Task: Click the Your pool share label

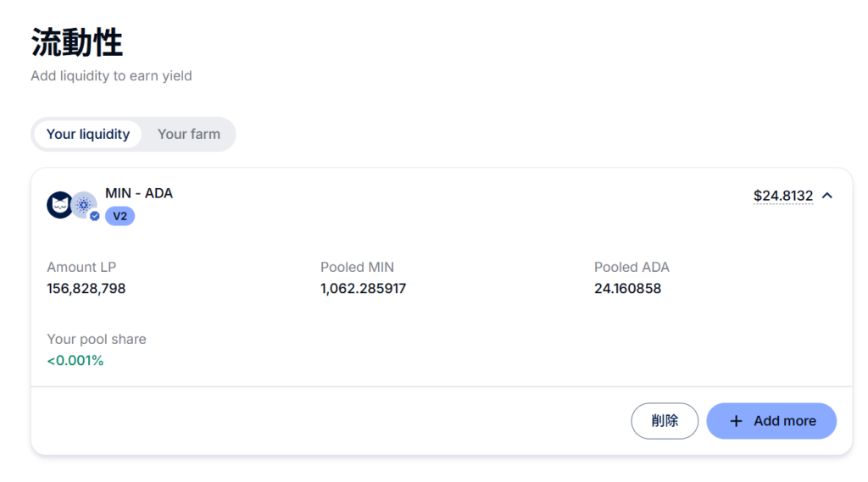Action: coord(97,339)
